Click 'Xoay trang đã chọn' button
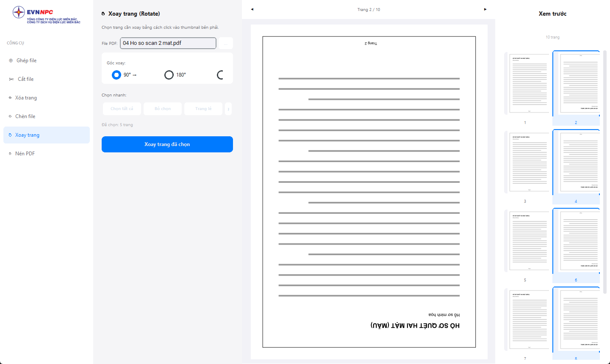The image size is (610, 364). (x=167, y=144)
